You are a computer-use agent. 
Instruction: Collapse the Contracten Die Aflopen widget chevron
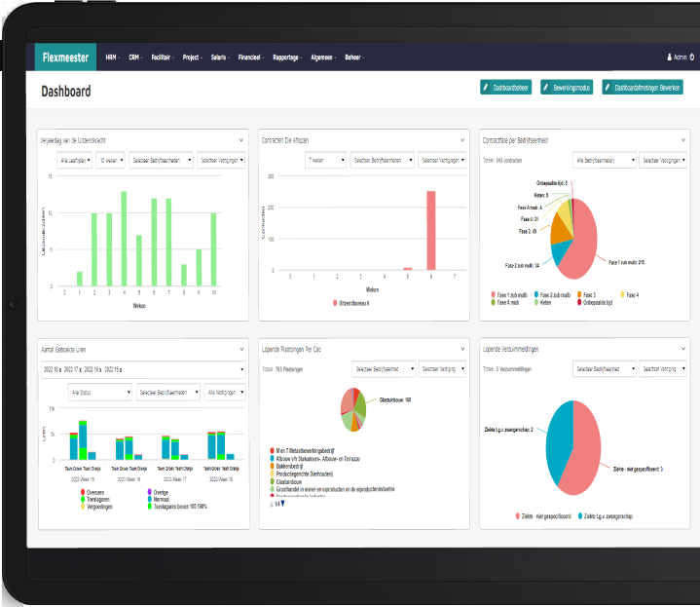click(462, 140)
